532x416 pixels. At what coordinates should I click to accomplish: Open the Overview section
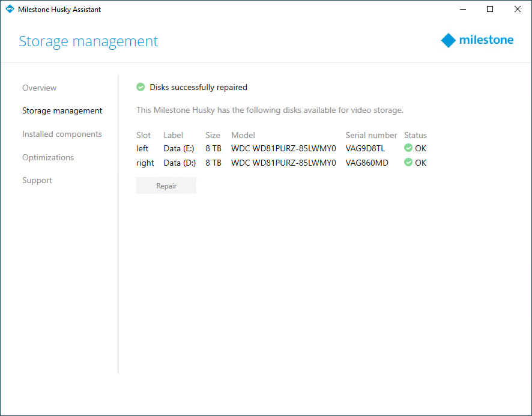[x=39, y=88]
